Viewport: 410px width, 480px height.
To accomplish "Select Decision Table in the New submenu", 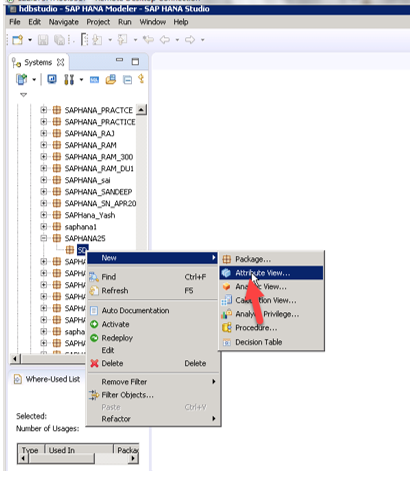I will (271, 342).
